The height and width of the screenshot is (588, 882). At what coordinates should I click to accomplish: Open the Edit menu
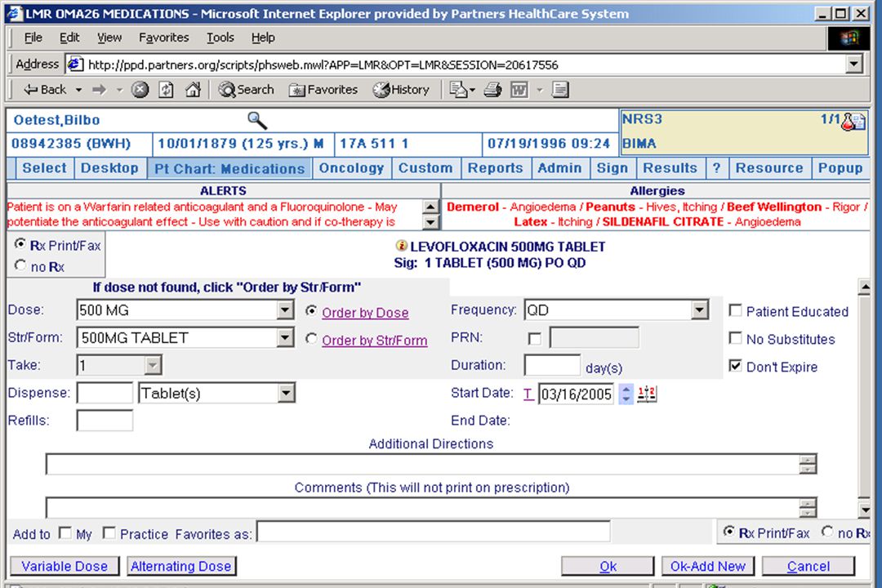coord(69,38)
